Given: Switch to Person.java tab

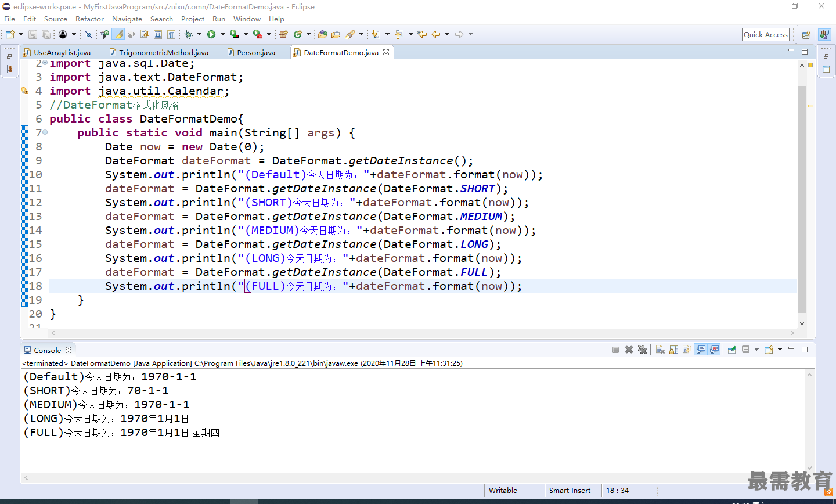Looking at the screenshot, I should [251, 52].
